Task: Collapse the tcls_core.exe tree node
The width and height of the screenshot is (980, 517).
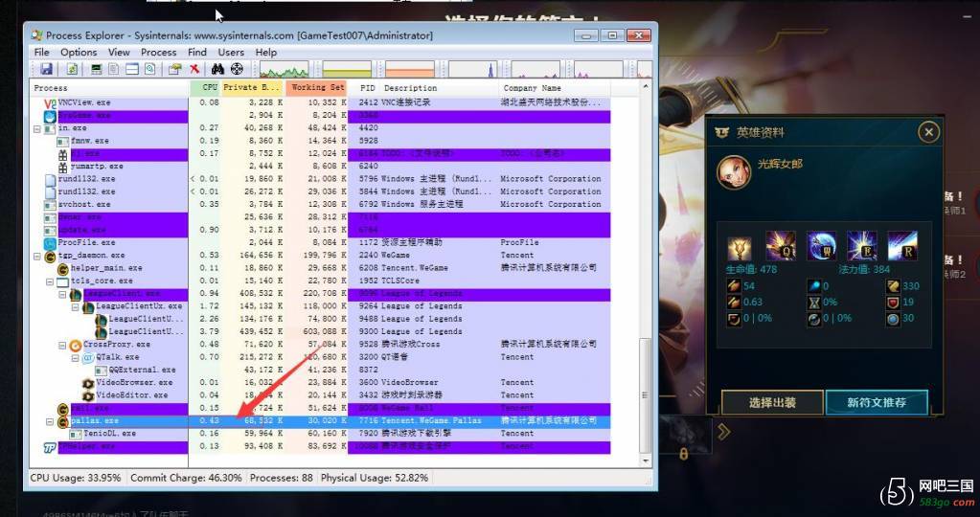Action: click(x=50, y=281)
